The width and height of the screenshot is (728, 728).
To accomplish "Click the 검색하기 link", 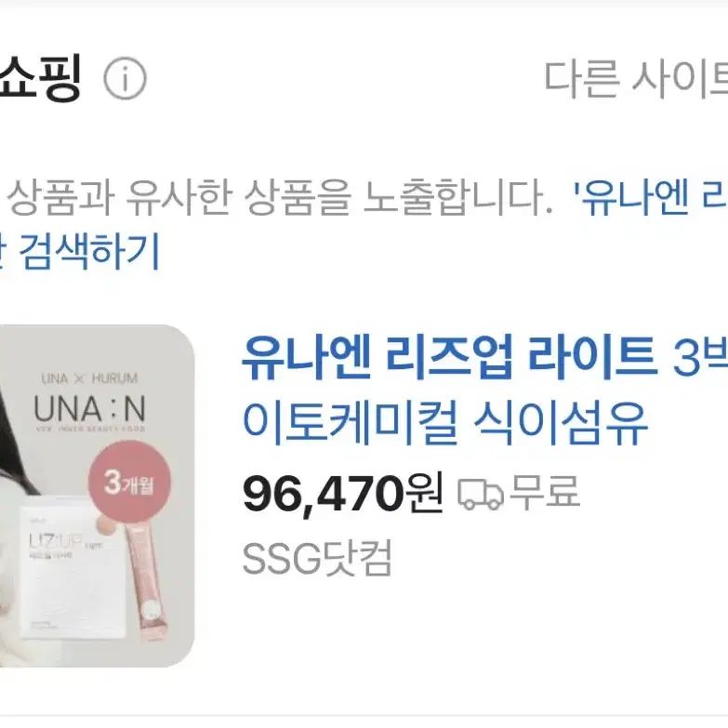I will point(89,252).
